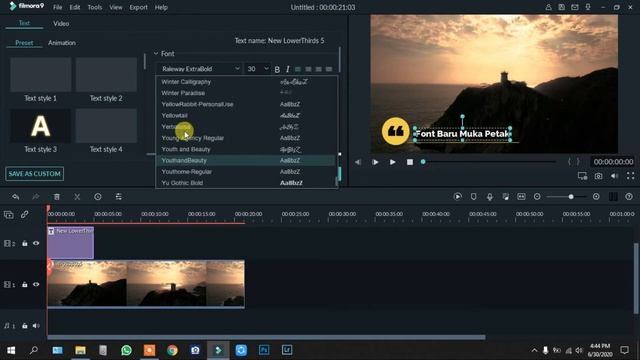
Task: Toggle the auto ripple link icon
Action: click(x=24, y=214)
